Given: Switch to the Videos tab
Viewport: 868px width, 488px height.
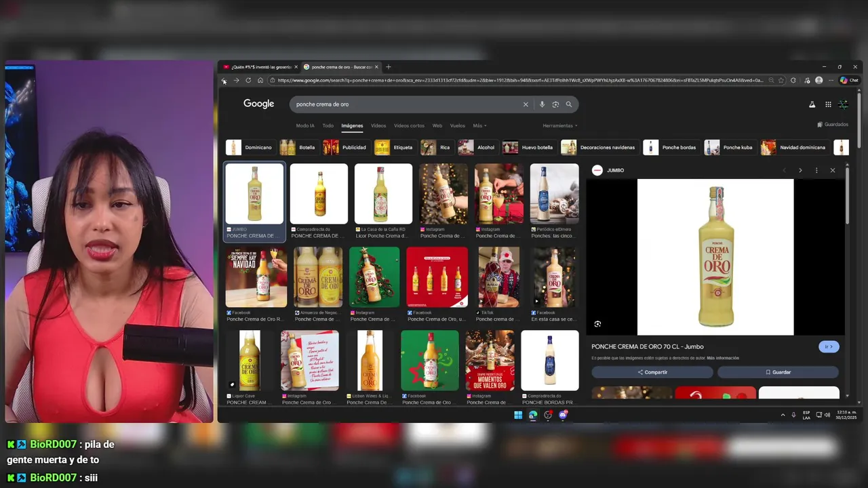Looking at the screenshot, I should [x=378, y=125].
